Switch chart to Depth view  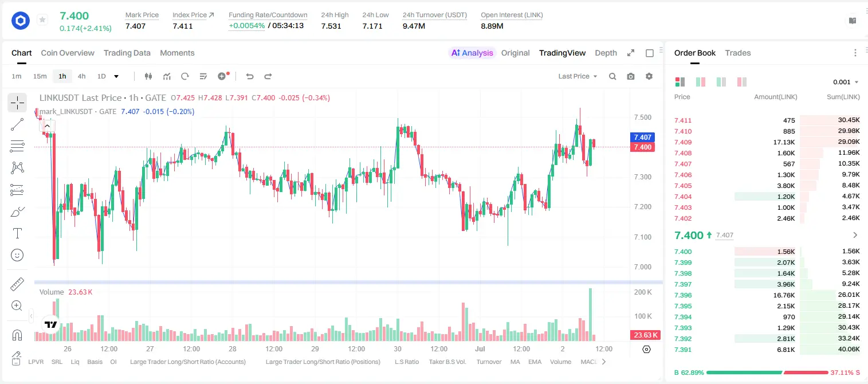[x=606, y=53]
